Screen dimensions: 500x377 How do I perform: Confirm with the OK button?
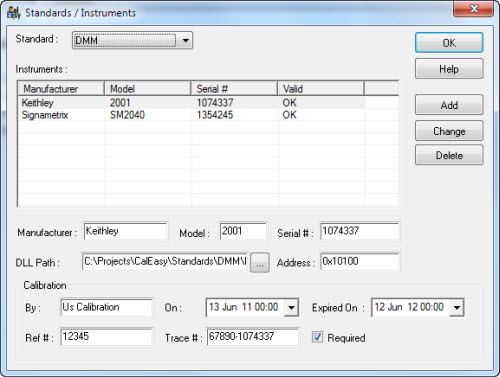[x=449, y=43]
